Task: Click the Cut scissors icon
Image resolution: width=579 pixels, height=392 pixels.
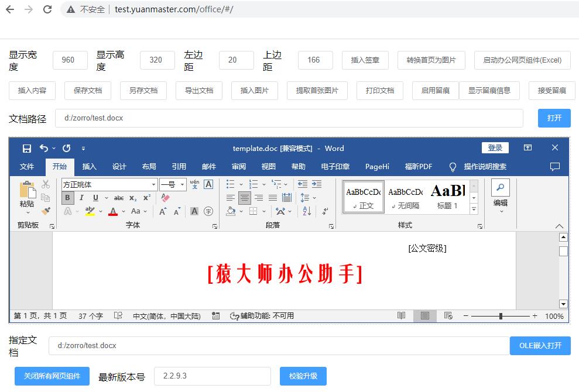Action: [x=46, y=185]
